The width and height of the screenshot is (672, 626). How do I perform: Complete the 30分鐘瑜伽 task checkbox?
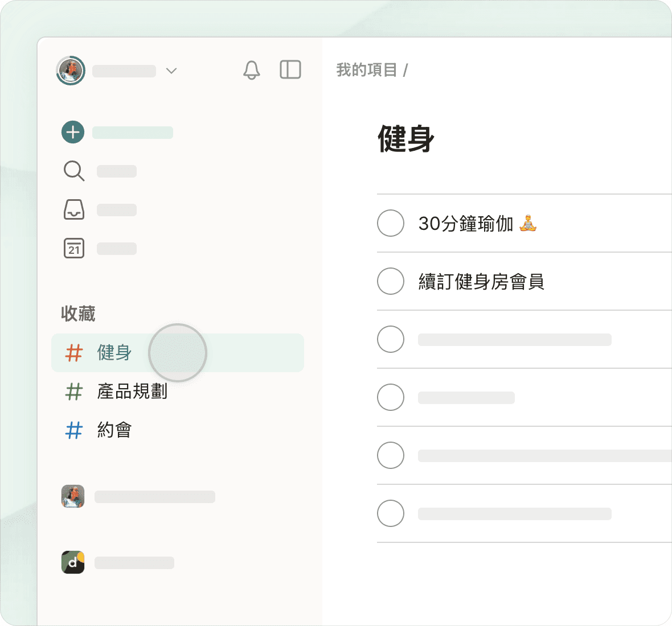[x=391, y=223]
